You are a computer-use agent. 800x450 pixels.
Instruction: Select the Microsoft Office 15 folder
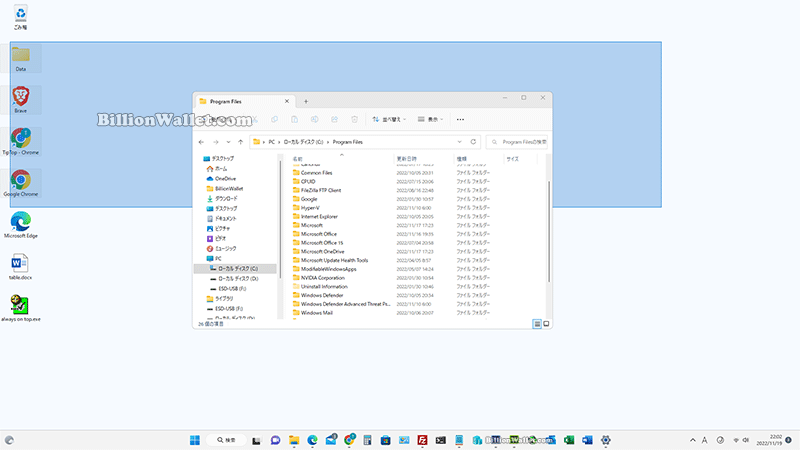(x=318, y=243)
